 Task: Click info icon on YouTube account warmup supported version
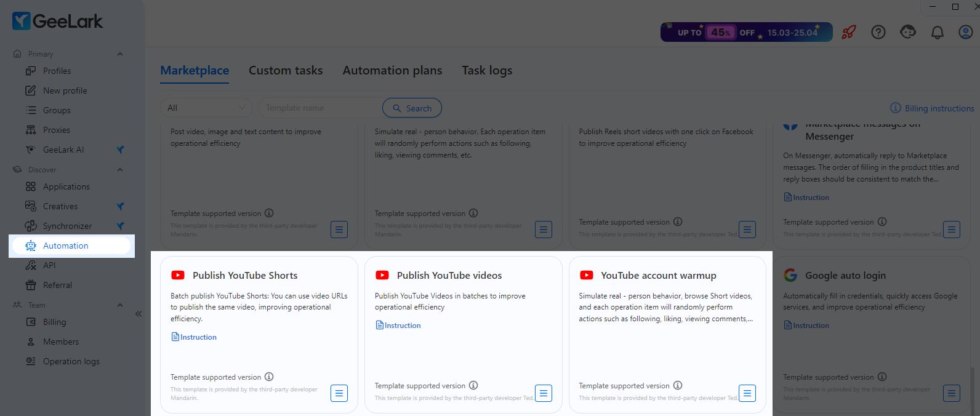coord(678,385)
